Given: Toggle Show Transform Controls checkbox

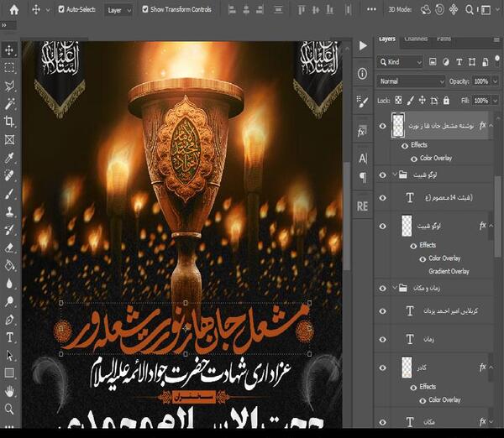Looking at the screenshot, I should 145,9.
